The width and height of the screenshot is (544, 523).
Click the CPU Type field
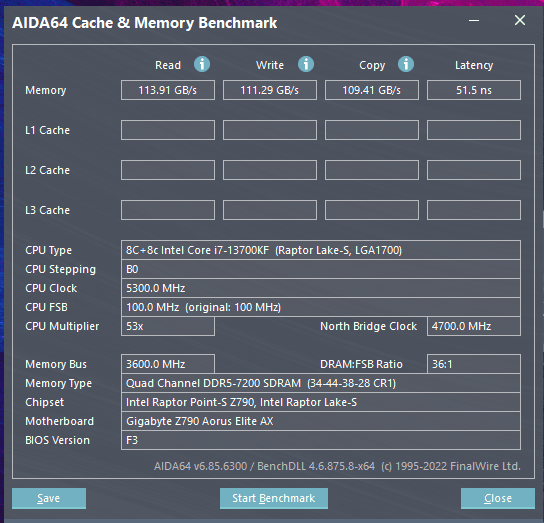321,250
